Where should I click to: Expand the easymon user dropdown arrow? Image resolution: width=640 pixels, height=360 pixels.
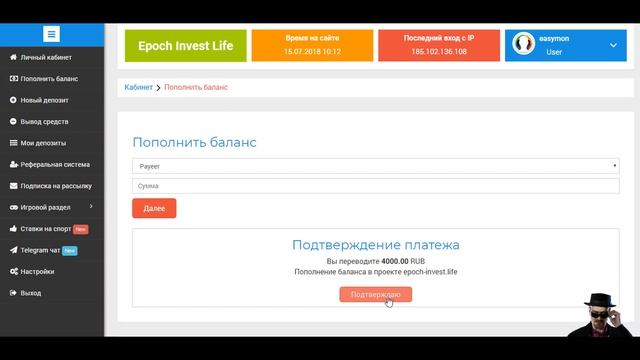click(x=613, y=45)
